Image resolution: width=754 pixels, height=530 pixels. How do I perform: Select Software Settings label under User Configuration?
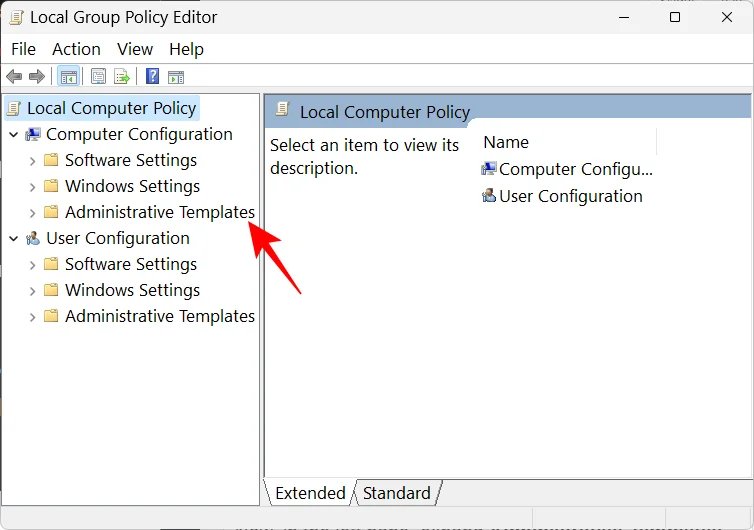tap(131, 264)
